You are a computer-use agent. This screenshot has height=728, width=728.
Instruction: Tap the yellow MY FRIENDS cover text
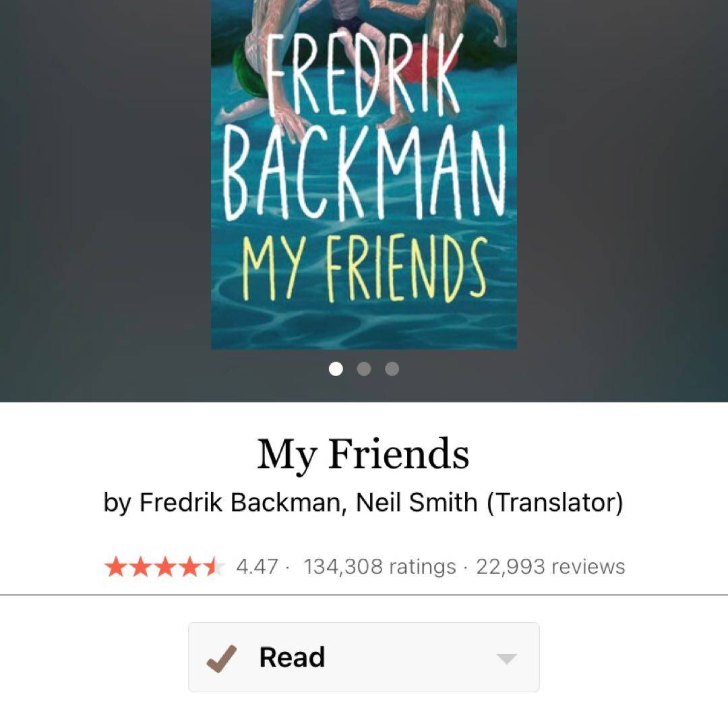[364, 268]
